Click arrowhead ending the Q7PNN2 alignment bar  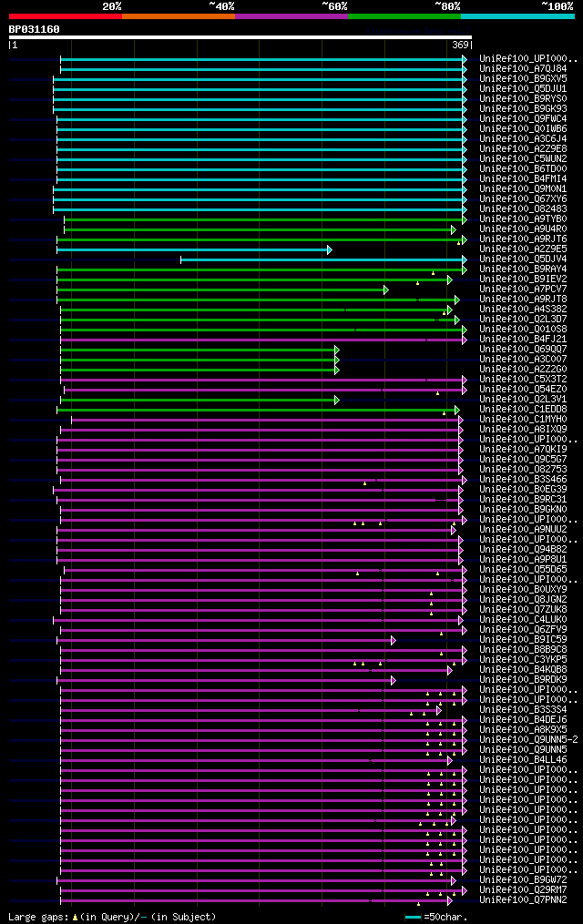coord(450,901)
